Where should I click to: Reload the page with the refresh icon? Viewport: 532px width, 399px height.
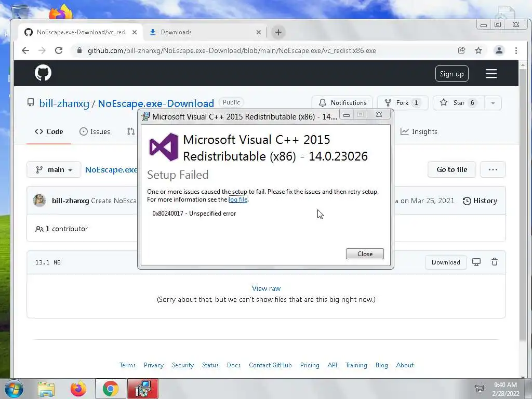[x=59, y=50]
